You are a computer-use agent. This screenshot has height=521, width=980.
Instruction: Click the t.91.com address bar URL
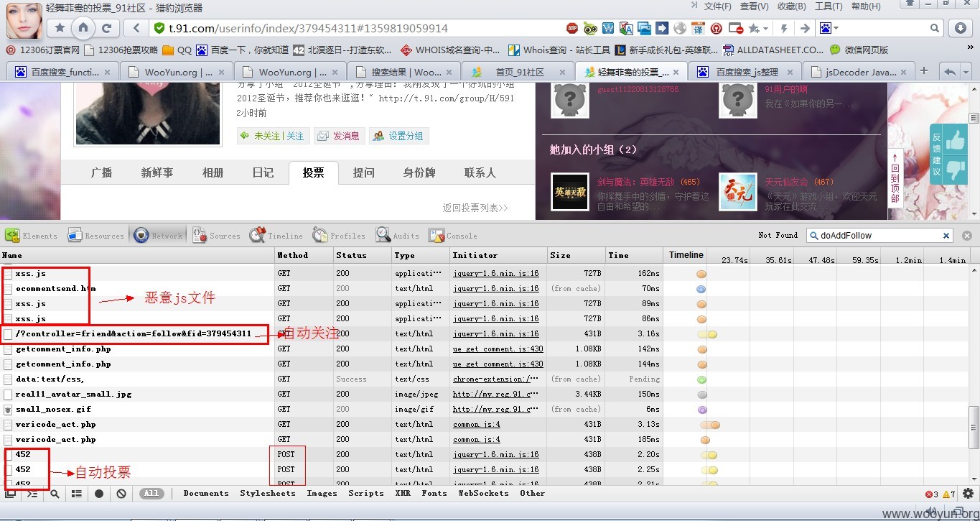click(x=308, y=29)
